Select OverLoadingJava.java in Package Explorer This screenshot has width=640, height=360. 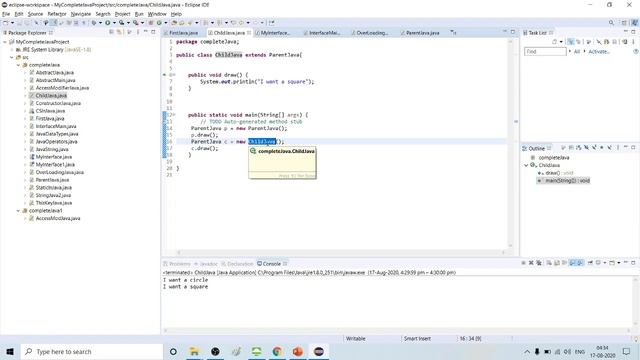tap(60, 172)
